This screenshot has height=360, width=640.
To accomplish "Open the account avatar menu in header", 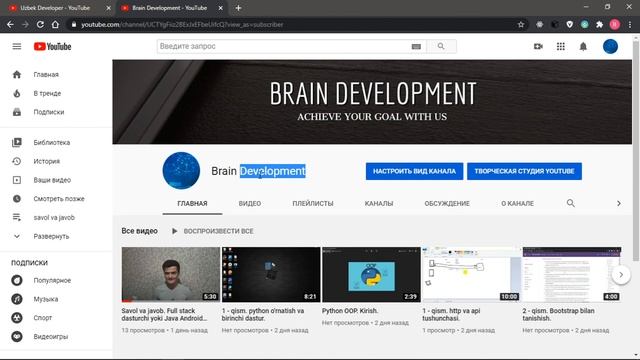I will (610, 47).
